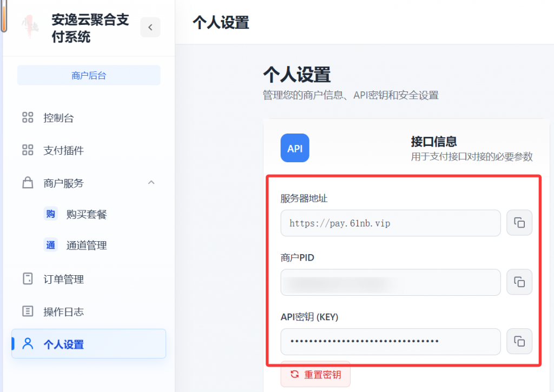Open the 通道管理 menu item
Screen dimensions: 554x392
87,245
